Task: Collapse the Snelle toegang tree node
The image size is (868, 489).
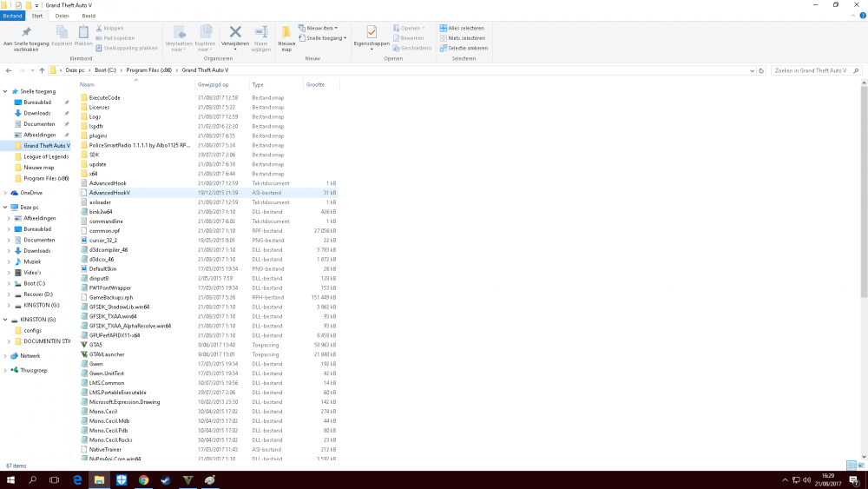Action: [x=5, y=91]
